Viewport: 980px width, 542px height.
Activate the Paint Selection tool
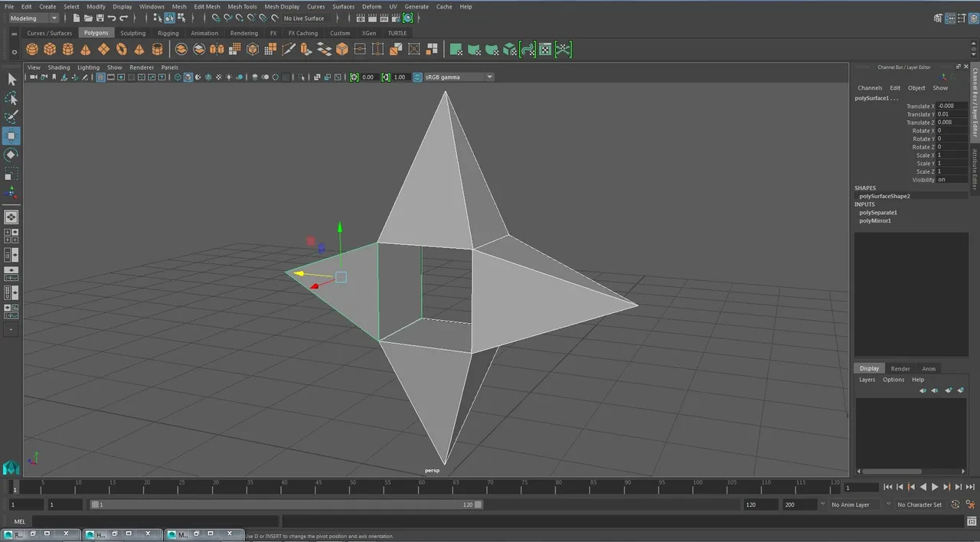click(x=11, y=117)
